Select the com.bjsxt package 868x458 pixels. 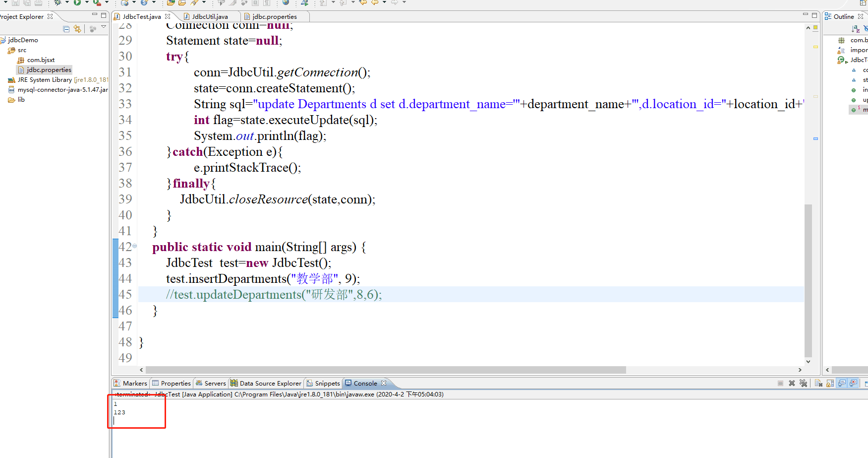coord(36,60)
